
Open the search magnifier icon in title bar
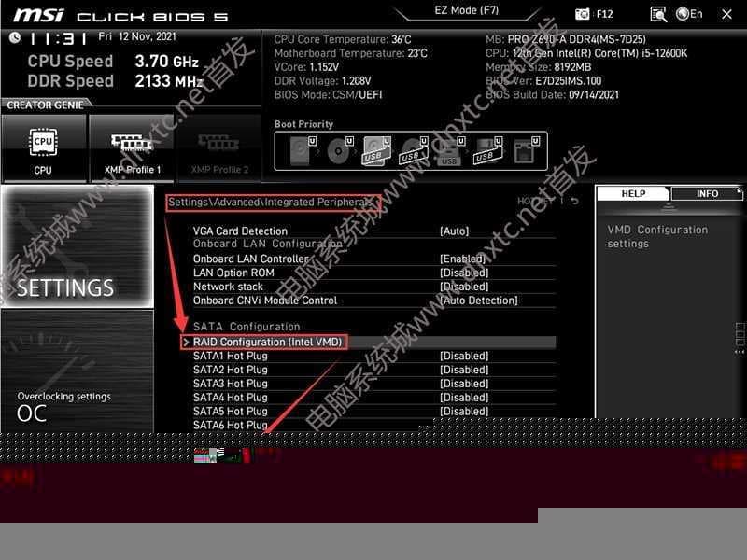point(658,14)
